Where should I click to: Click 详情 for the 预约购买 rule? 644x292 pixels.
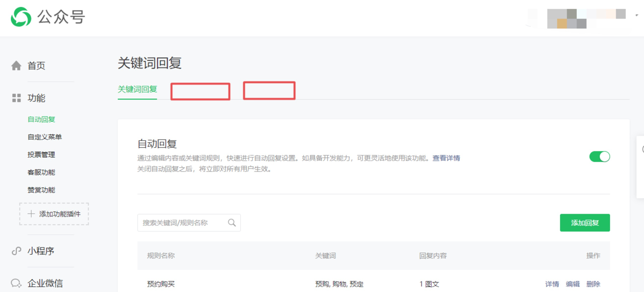pyautogui.click(x=552, y=284)
